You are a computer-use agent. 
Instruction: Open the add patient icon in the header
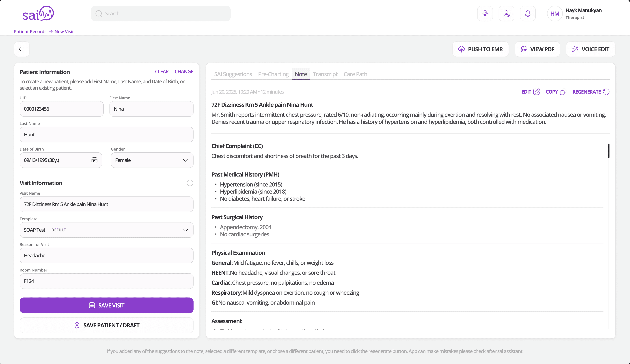pos(506,14)
